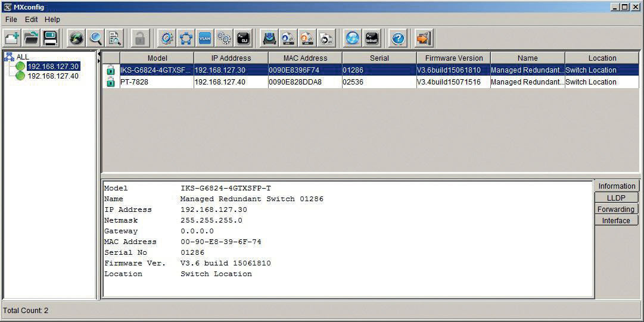Screen dimensions: 644x322
Task: Click the blue arrow configuration export icon
Action: [x=288, y=39]
